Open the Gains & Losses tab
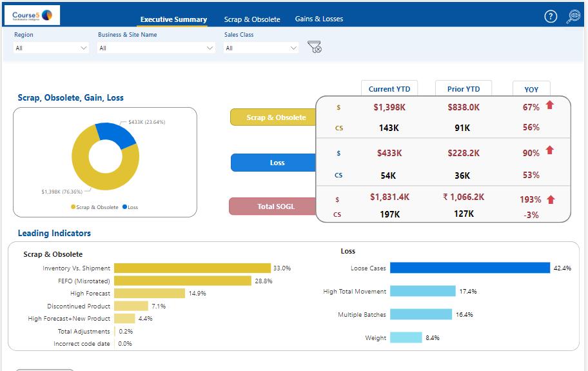The image size is (588, 371). click(318, 19)
